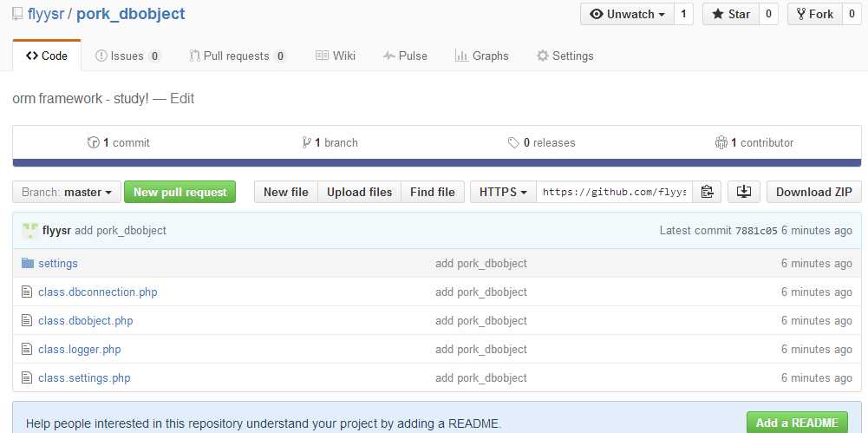Open the repository Settings tab
The height and width of the screenshot is (433, 868).
[x=565, y=56]
